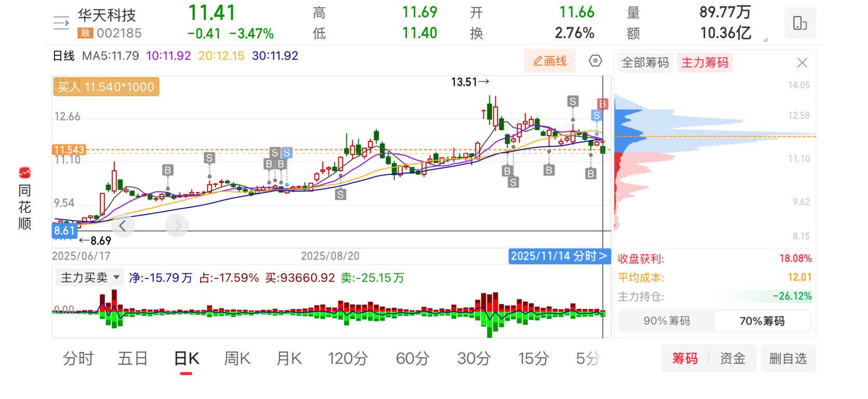The image size is (868, 399).
Task: Click the red B marker near latest candle
Action: tap(602, 104)
